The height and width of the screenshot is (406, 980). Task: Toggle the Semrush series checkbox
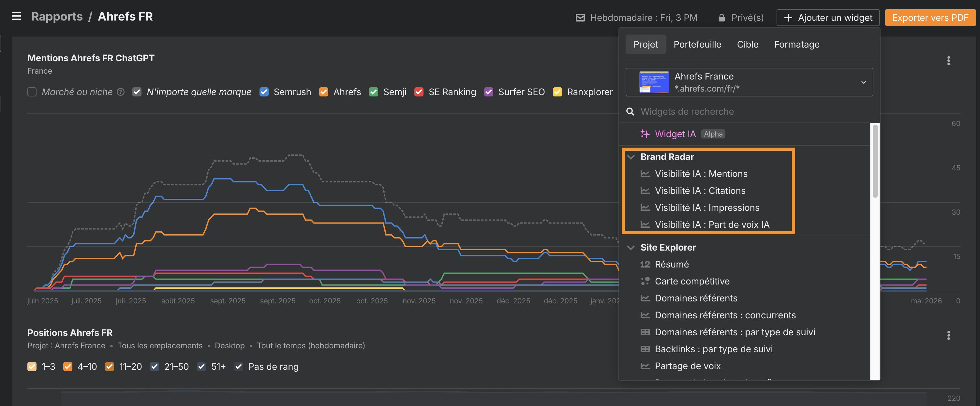click(x=264, y=92)
